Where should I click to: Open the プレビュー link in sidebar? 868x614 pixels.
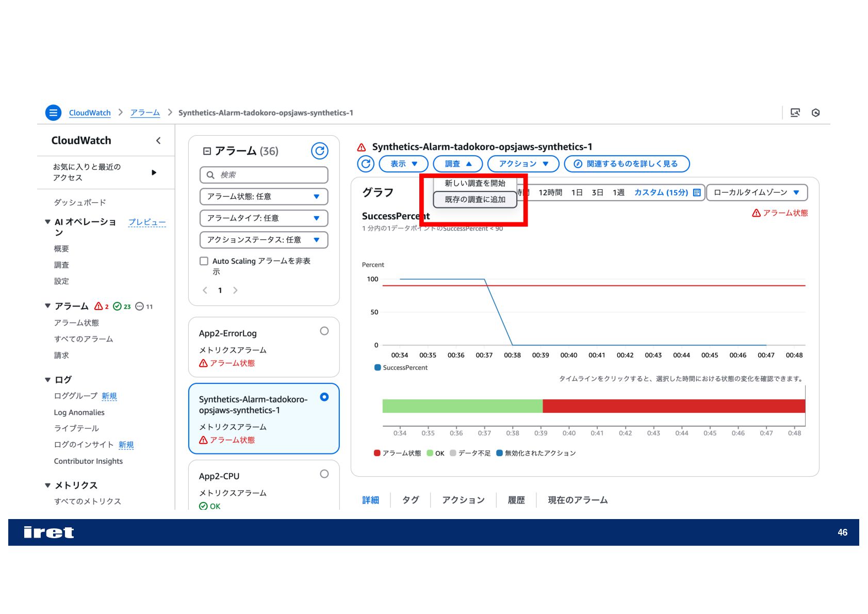point(147,222)
